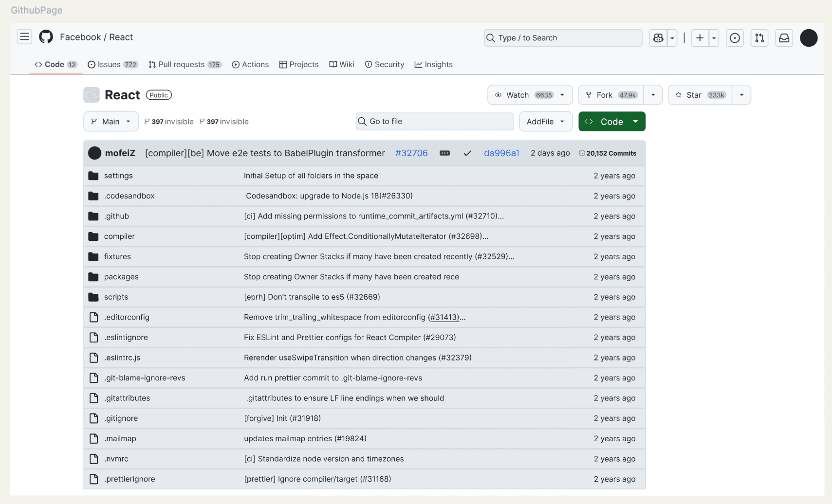Open the AddFile dropdown
Image resolution: width=832 pixels, height=504 pixels.
[546, 122]
